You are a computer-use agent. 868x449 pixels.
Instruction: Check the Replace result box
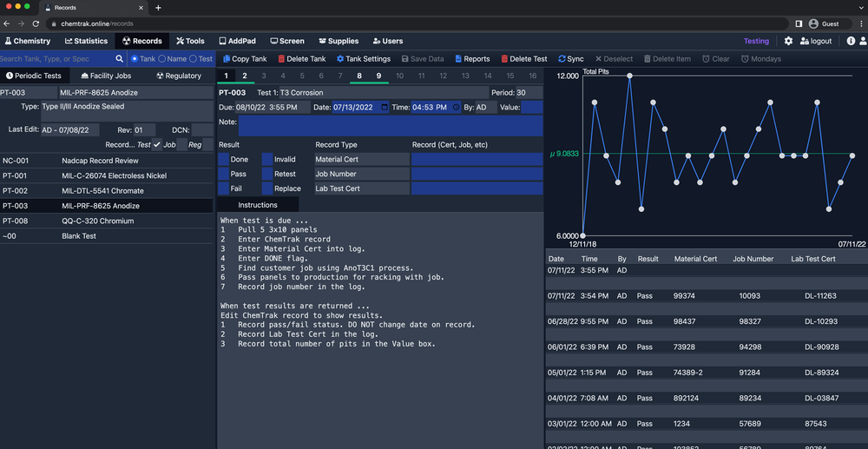(267, 188)
